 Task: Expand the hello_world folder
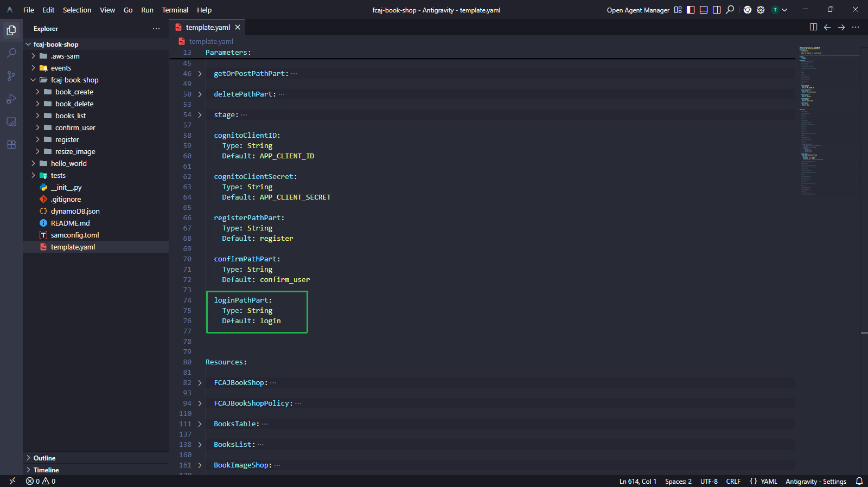95,164
